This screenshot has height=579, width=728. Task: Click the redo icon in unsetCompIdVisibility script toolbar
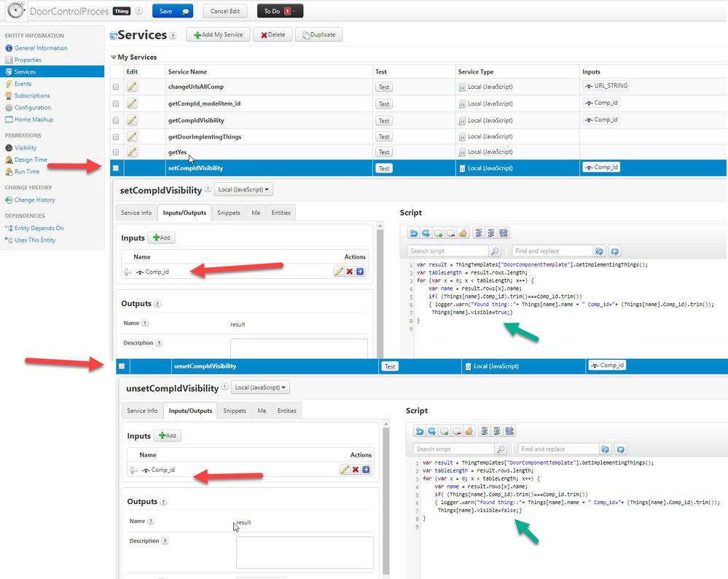[x=432, y=431]
